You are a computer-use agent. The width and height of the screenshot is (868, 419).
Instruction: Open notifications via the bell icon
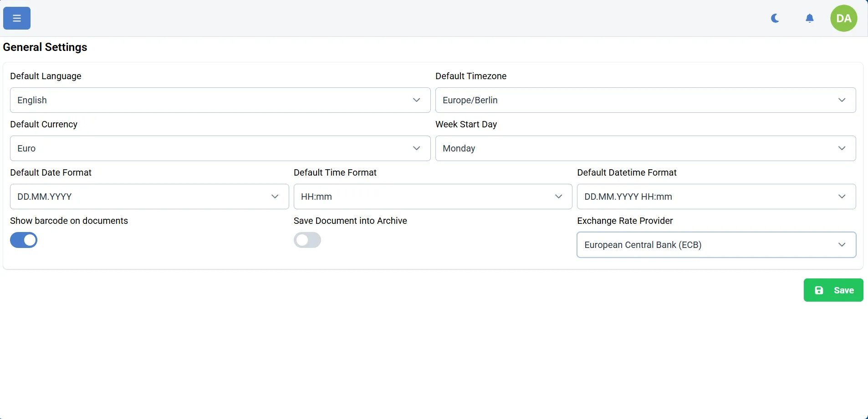click(810, 18)
